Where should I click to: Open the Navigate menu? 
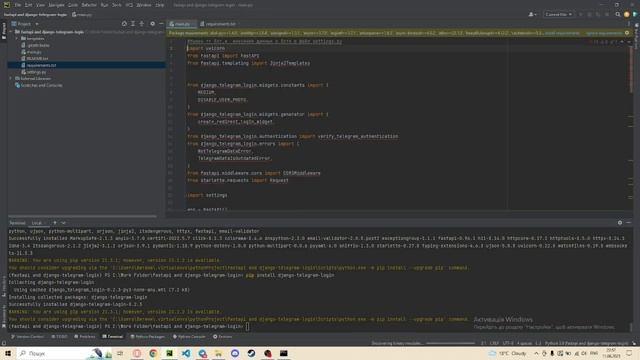point(56,5)
